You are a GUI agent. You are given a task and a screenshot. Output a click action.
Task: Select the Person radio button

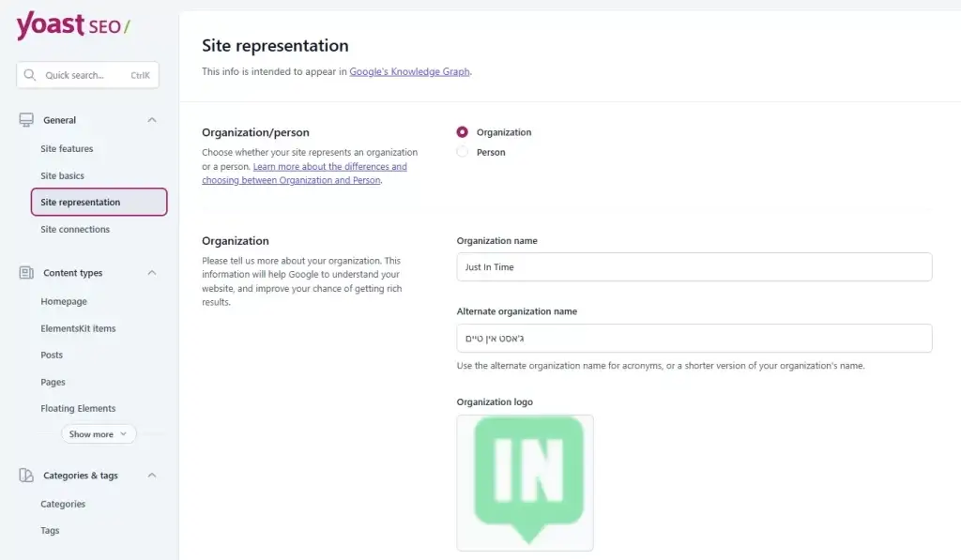[x=462, y=152]
